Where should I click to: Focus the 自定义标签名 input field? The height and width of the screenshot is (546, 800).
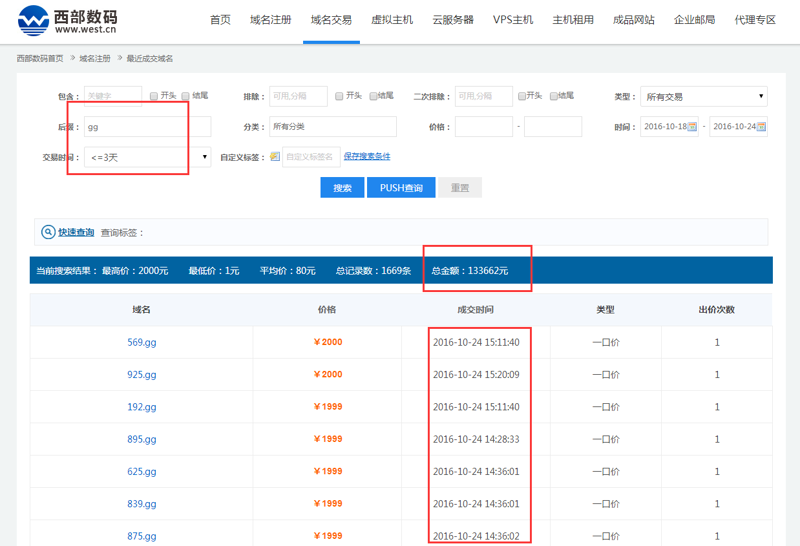[x=311, y=157]
